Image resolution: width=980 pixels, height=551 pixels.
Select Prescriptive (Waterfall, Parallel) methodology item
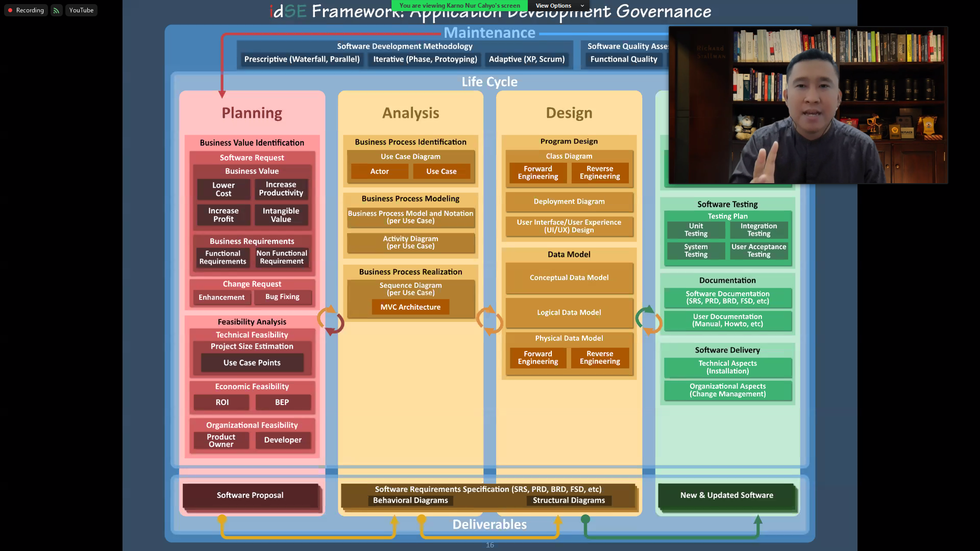click(x=302, y=59)
